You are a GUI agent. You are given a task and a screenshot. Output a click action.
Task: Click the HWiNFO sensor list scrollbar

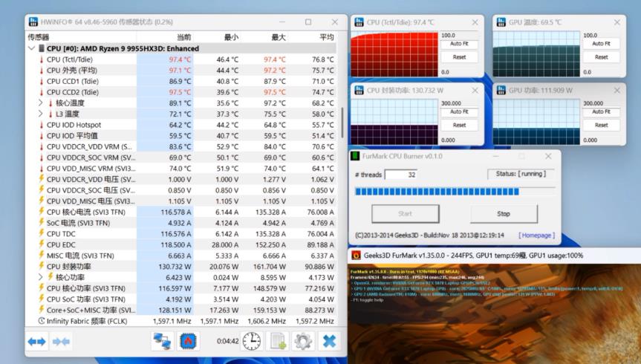tap(342, 123)
